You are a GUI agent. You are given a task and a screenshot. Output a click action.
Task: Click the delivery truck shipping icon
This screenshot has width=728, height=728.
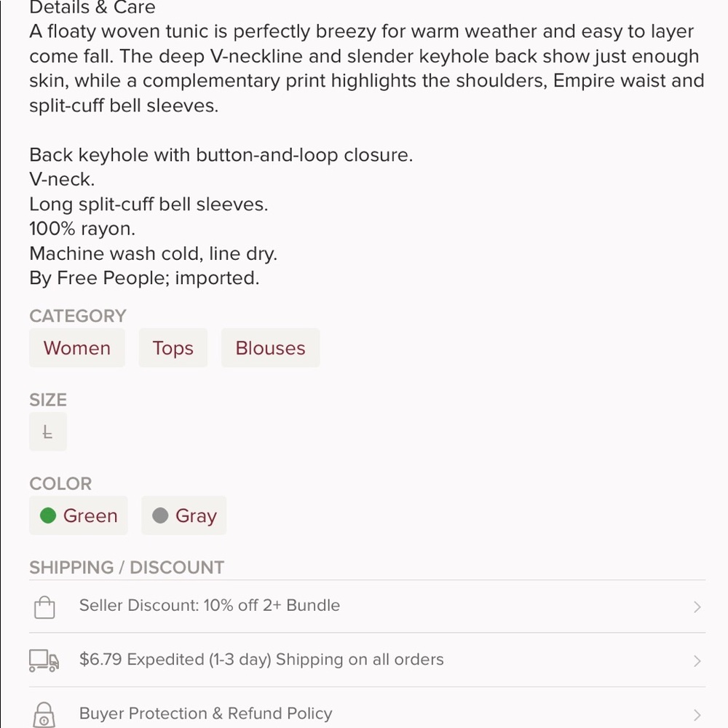pos(44,660)
